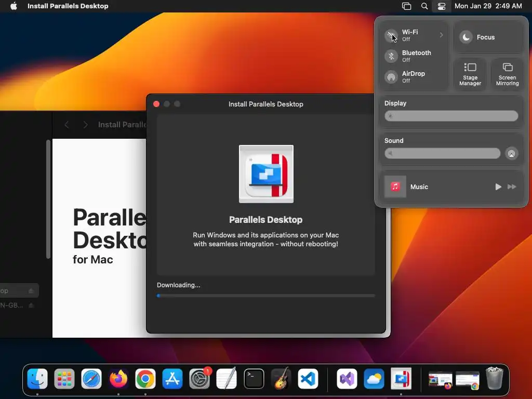Viewport: 532px width, 399px height.
Task: Open the Apple menu
Action: tap(14, 6)
